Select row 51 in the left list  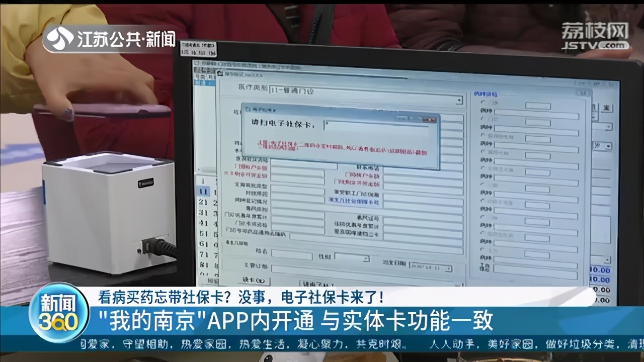pos(203,233)
